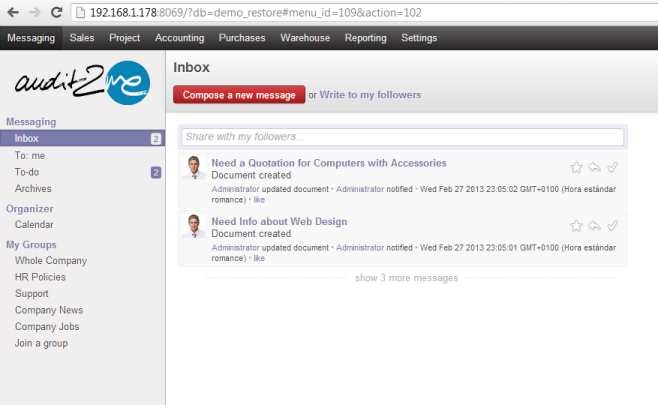The width and height of the screenshot is (658, 405).
Task: Star the Need Info about Web Design message
Action: (576, 225)
